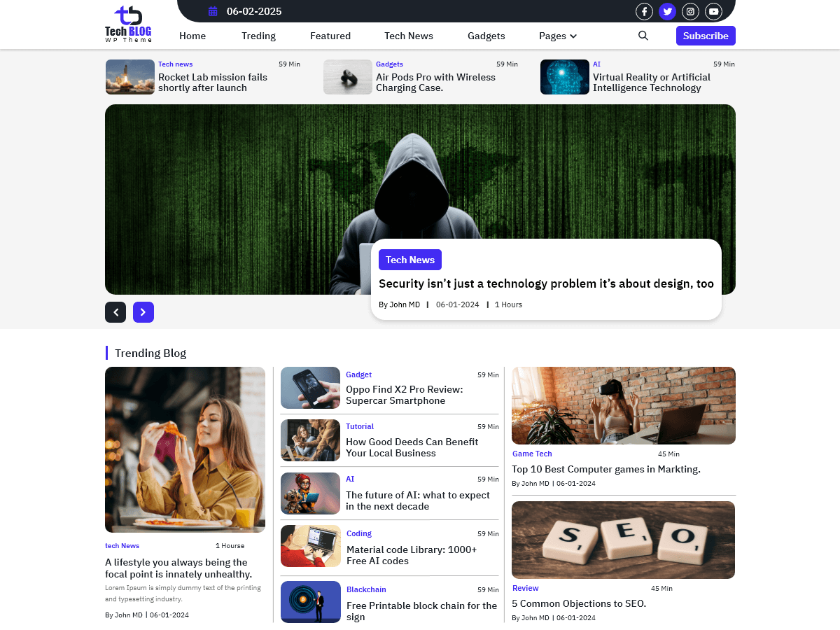Open the Instagram social icon
The image size is (840, 630).
[x=690, y=11]
